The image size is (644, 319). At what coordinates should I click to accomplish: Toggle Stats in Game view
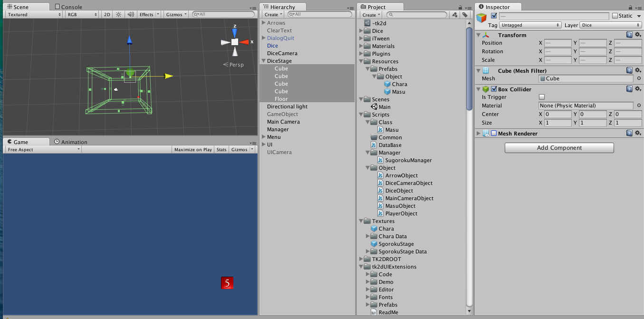[x=221, y=149]
